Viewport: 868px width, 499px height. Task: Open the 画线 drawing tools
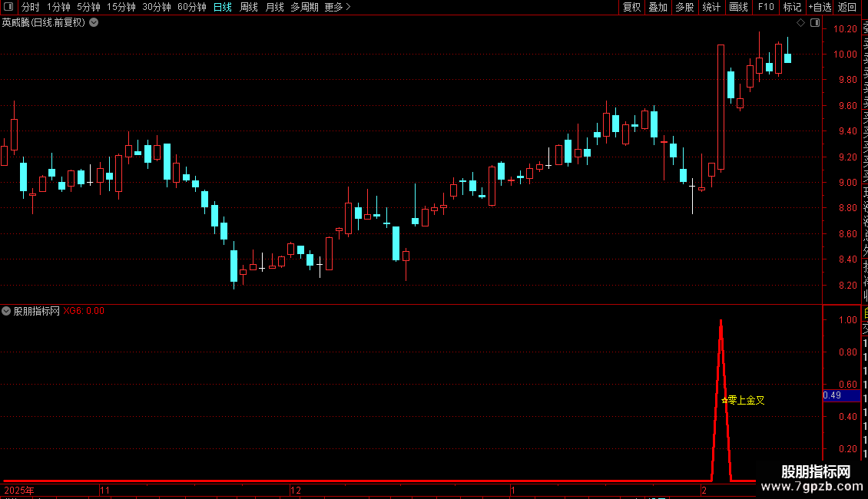click(x=738, y=7)
